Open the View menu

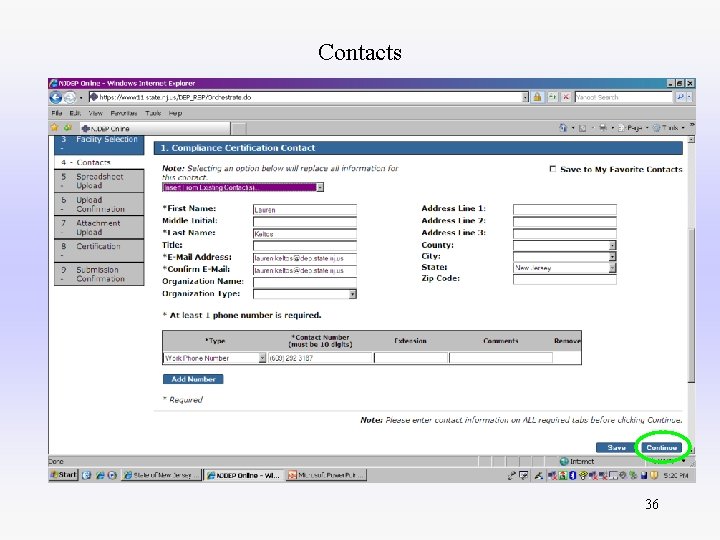coord(96,113)
